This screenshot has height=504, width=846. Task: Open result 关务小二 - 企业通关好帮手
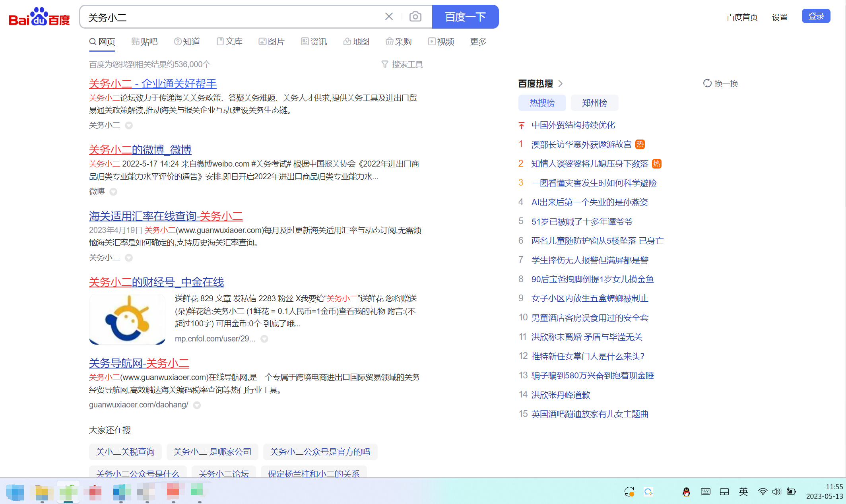pyautogui.click(x=153, y=84)
